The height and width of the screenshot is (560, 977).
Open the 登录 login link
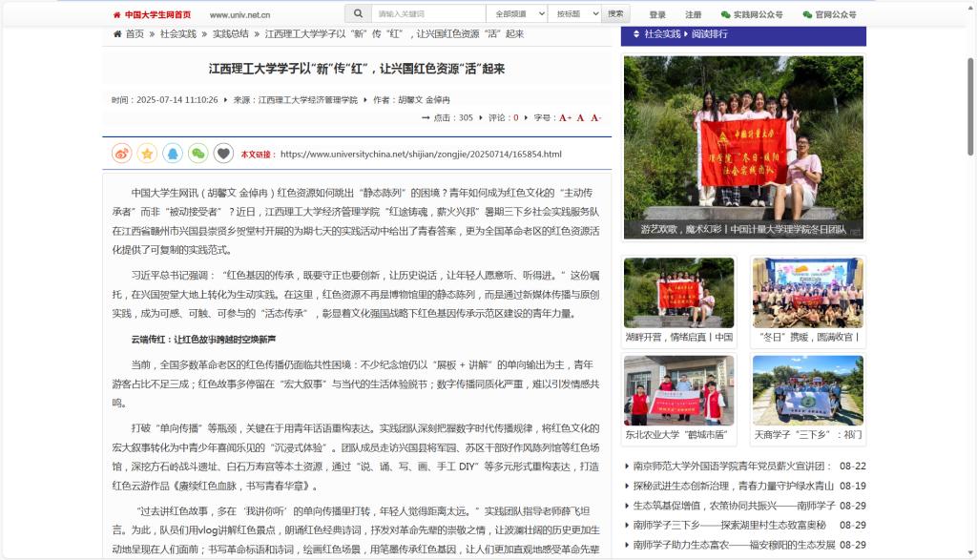coord(657,15)
